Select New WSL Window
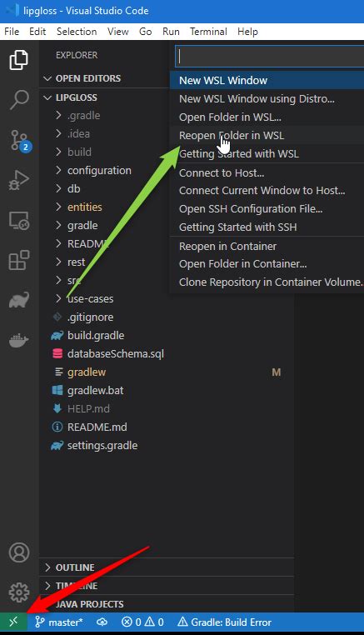Image resolution: width=364 pixels, height=635 pixels. coord(267,80)
